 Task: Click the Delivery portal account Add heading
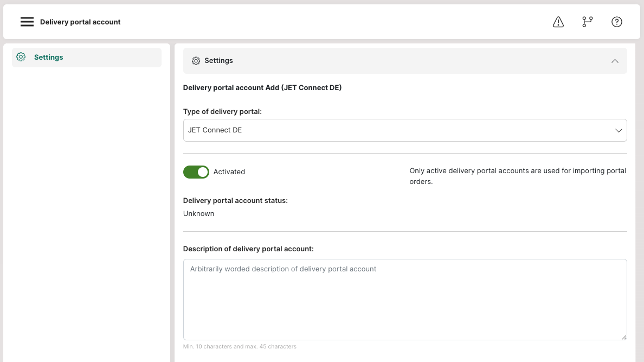(x=262, y=87)
